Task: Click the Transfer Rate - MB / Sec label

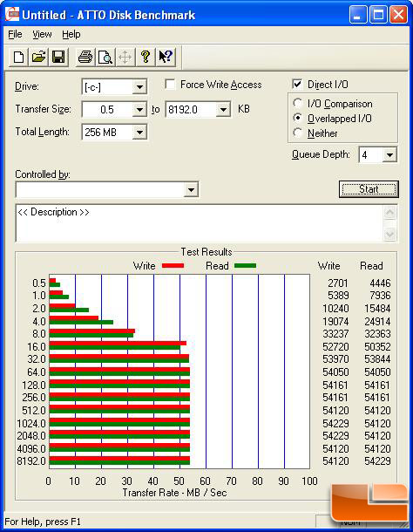Action: point(174,492)
